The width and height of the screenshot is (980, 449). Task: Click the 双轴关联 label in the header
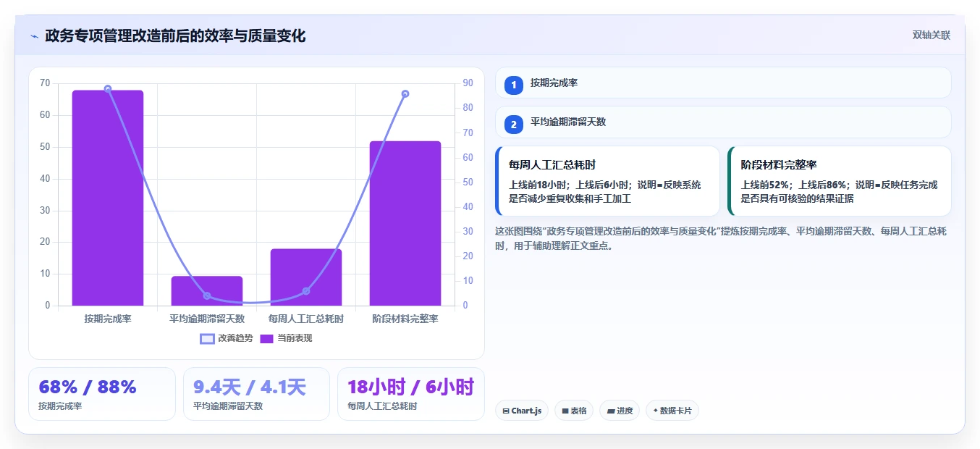[932, 35]
